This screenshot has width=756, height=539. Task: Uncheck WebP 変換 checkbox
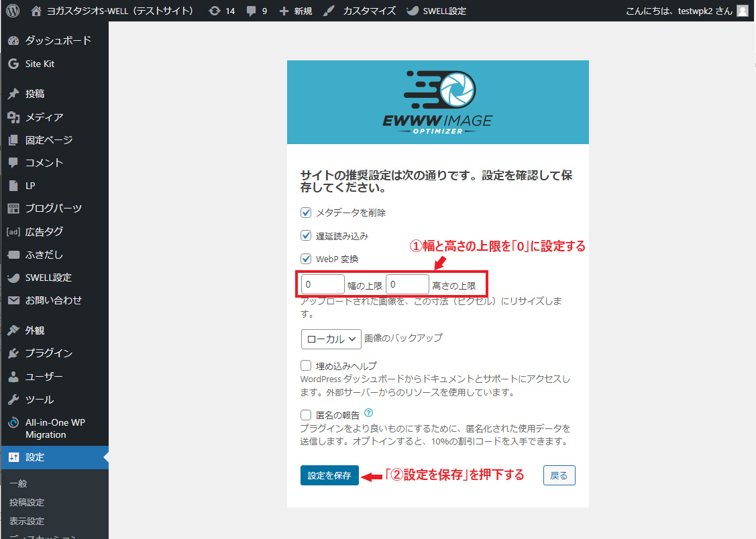[306, 259]
